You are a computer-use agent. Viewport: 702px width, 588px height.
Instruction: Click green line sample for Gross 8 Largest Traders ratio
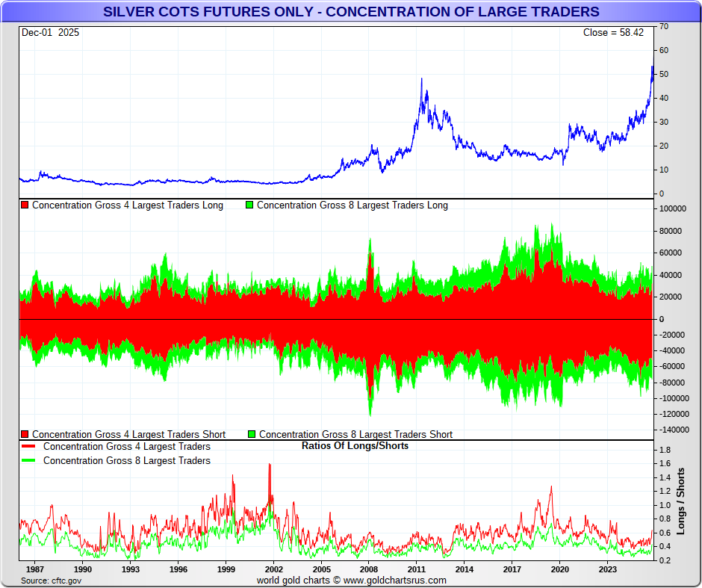coord(28,460)
